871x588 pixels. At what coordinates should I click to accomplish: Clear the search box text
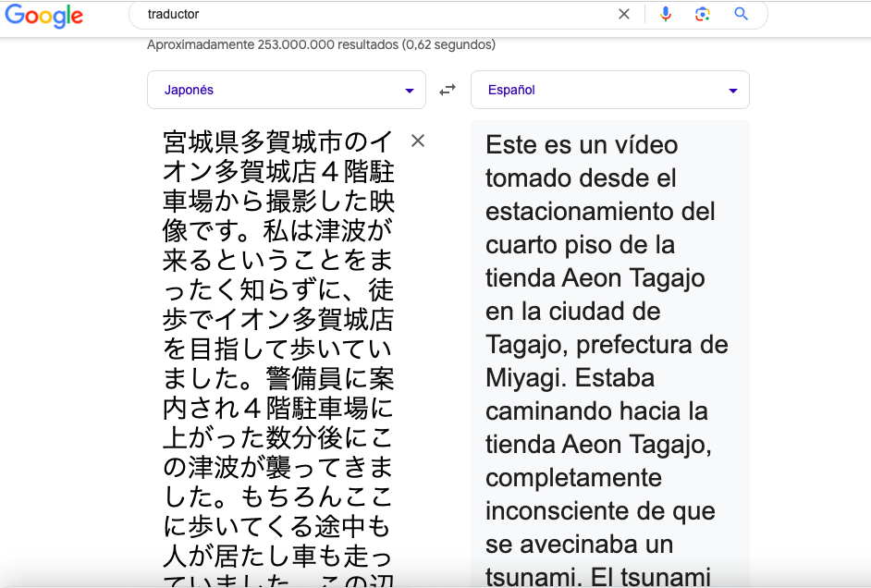624,15
